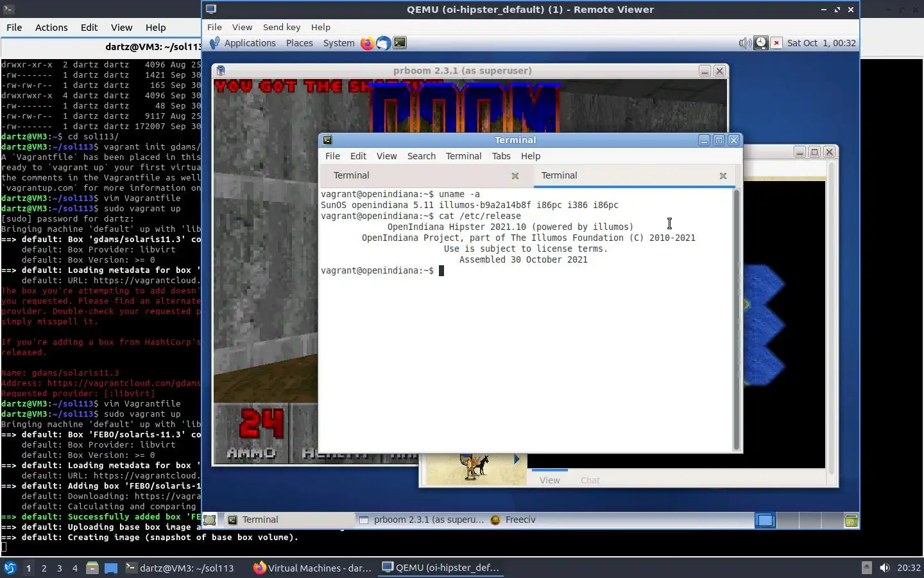Open the host start menu bird icon
The height and width of the screenshot is (578, 924).
coord(10,568)
